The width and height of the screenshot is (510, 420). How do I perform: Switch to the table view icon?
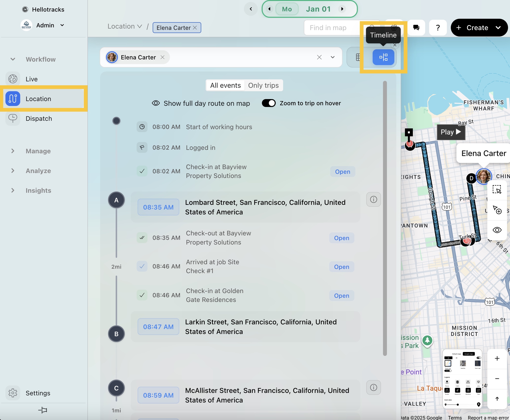(x=358, y=57)
